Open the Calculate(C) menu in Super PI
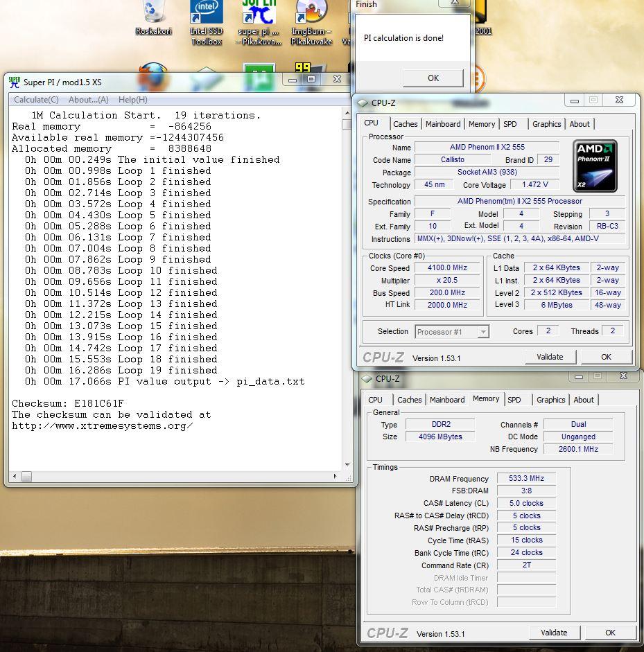Viewport: 644px width, 652px height. [x=36, y=100]
